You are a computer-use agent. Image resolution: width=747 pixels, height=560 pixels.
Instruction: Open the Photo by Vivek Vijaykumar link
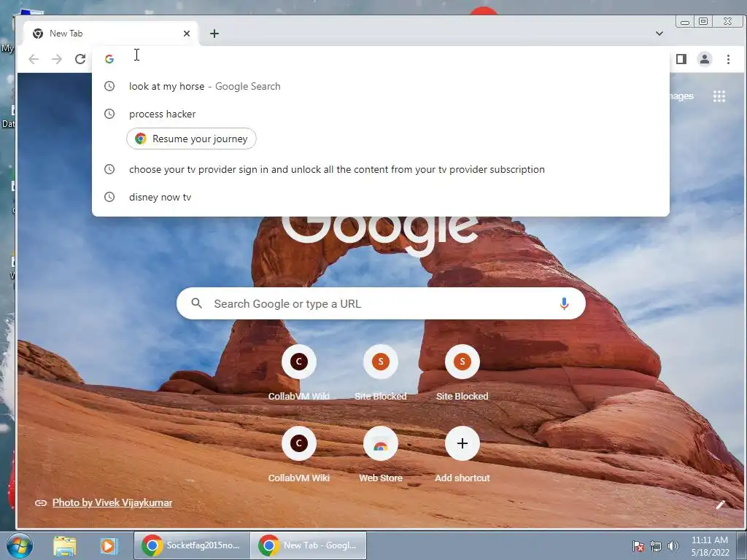[112, 503]
